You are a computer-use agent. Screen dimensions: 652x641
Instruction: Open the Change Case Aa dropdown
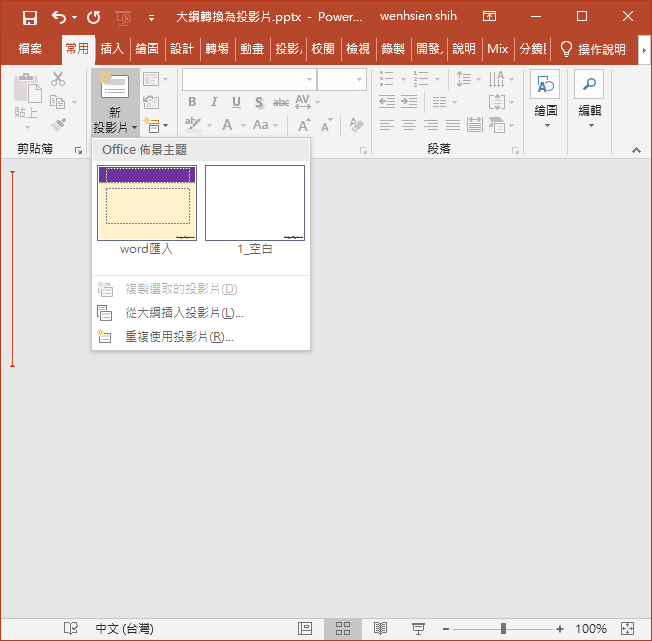pos(265,125)
